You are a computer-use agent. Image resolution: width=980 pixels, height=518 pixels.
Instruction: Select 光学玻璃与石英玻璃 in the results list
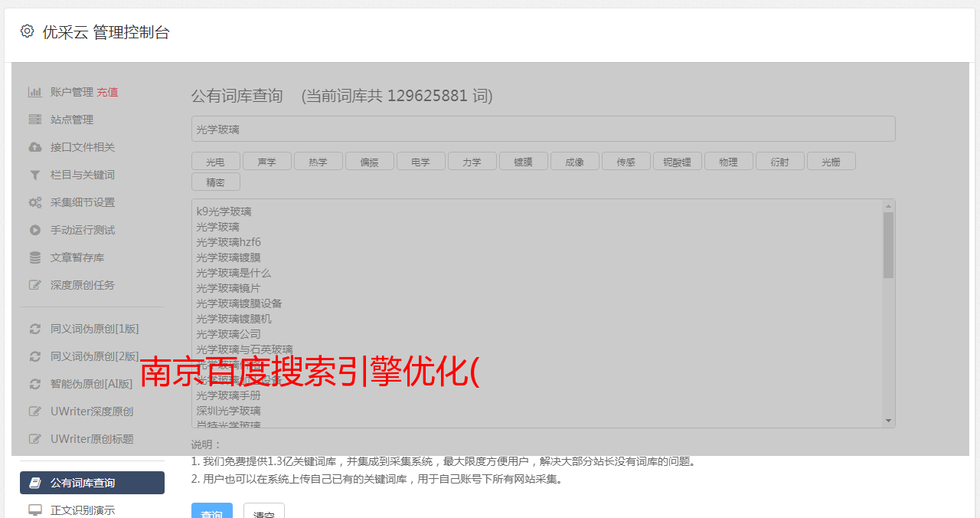pyautogui.click(x=244, y=349)
